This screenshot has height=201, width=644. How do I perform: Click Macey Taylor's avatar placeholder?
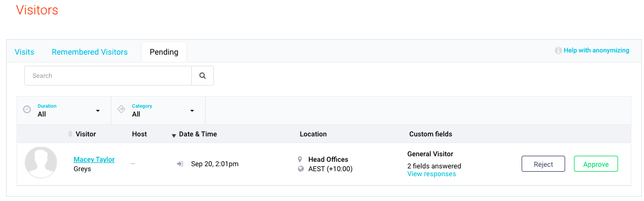pyautogui.click(x=41, y=162)
